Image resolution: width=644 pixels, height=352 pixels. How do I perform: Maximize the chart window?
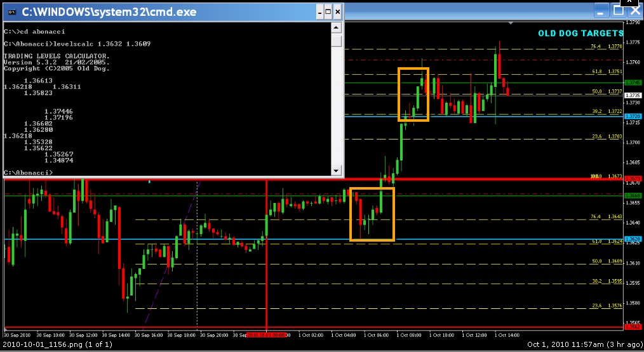(x=619, y=10)
